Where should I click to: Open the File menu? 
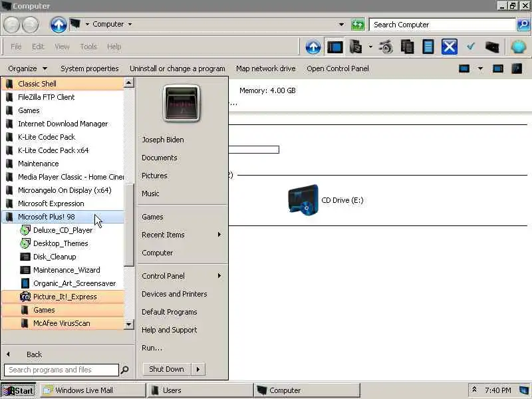tap(16, 47)
